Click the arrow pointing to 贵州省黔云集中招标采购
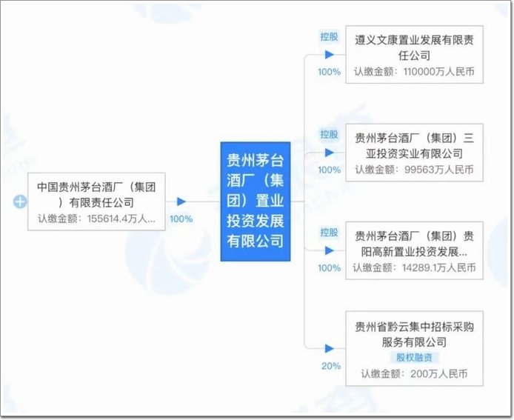This screenshot has height=420, width=514. [330, 348]
